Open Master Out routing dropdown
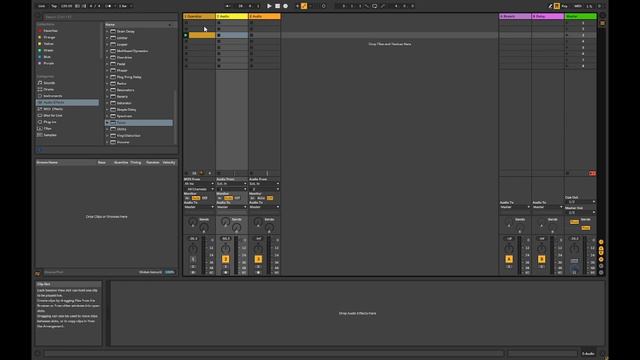Screen dimensions: 640x360 click(580, 213)
